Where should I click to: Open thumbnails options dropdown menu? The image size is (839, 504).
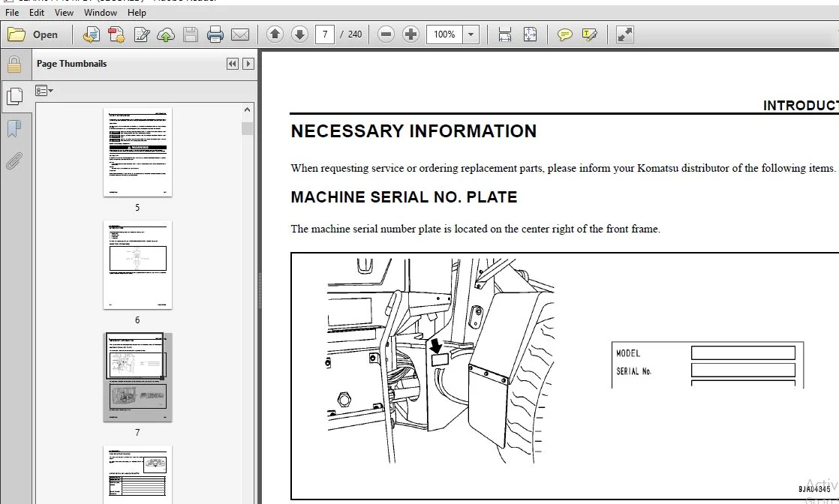pyautogui.click(x=44, y=91)
